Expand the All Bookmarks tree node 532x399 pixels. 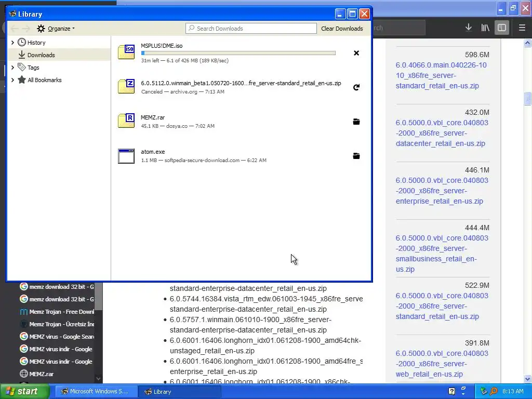(x=12, y=80)
